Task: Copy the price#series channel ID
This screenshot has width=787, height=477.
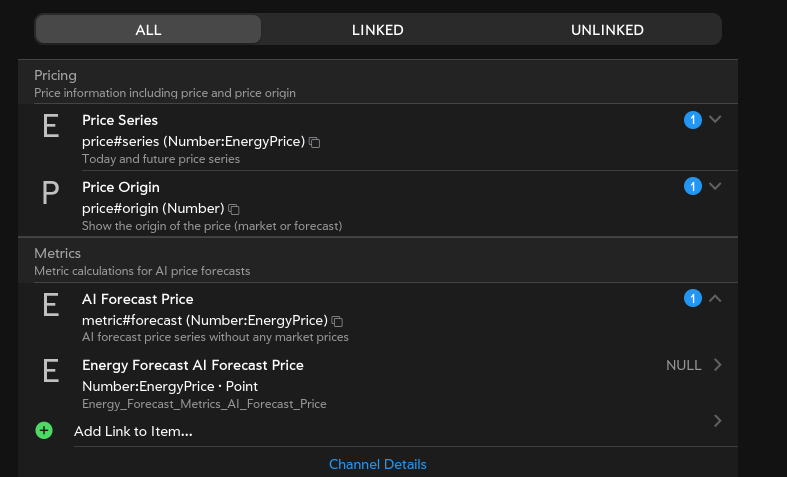Action: (x=315, y=142)
